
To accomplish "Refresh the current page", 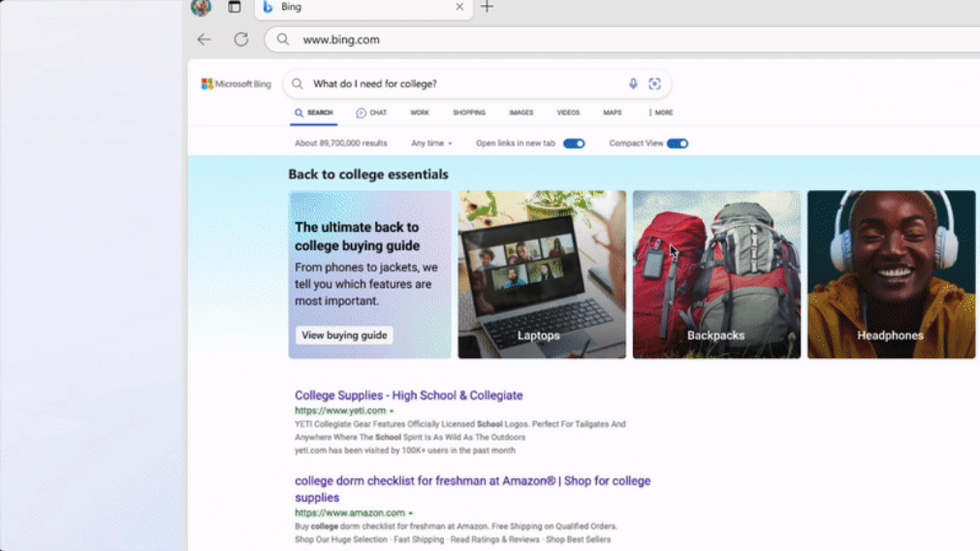I will coord(241,40).
